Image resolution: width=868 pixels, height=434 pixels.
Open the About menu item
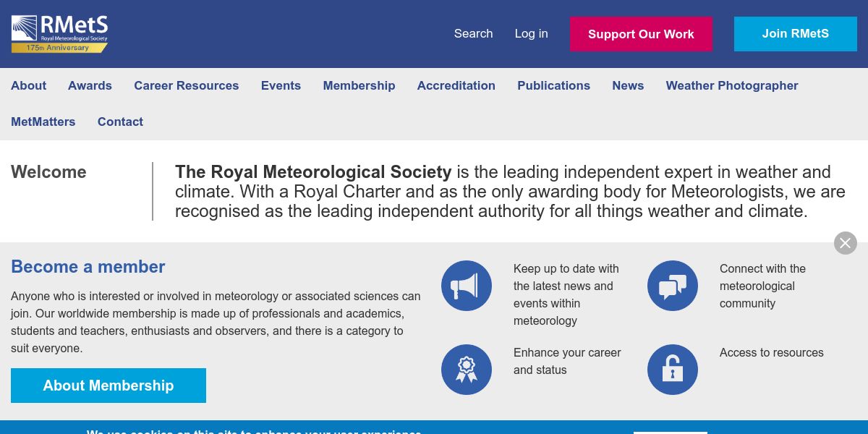[28, 85]
